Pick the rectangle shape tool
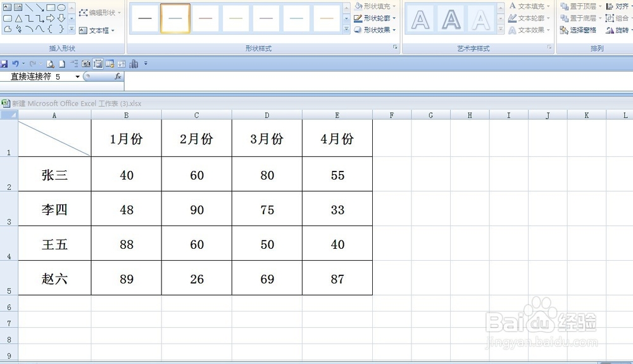Image resolution: width=633 pixels, height=364 pixels. click(x=51, y=7)
